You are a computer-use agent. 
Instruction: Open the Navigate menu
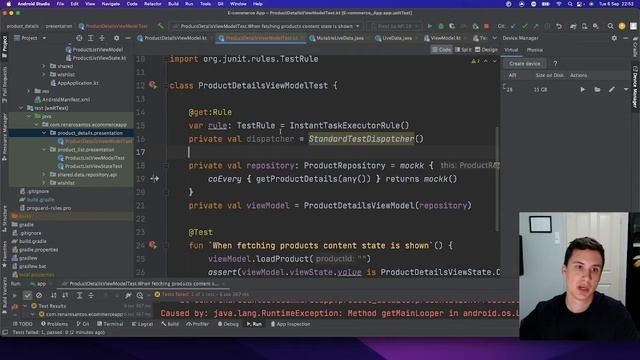coord(111,4)
